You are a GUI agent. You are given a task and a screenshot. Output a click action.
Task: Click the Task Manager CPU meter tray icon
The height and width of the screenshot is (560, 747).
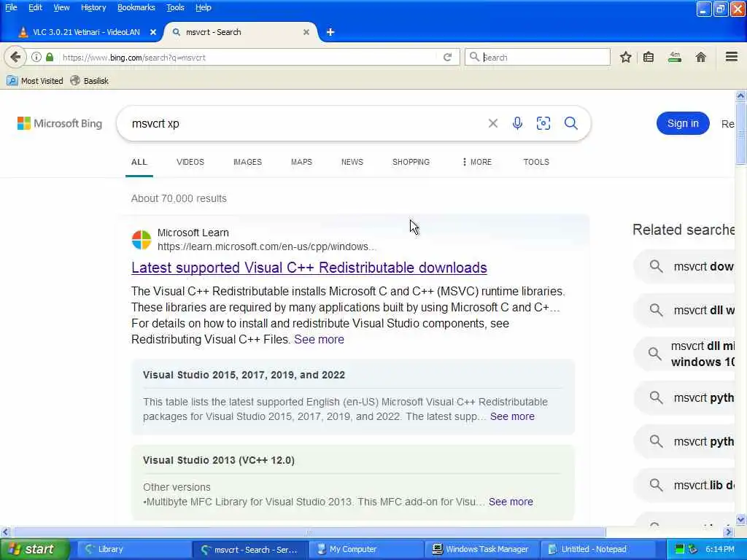[x=680, y=549]
